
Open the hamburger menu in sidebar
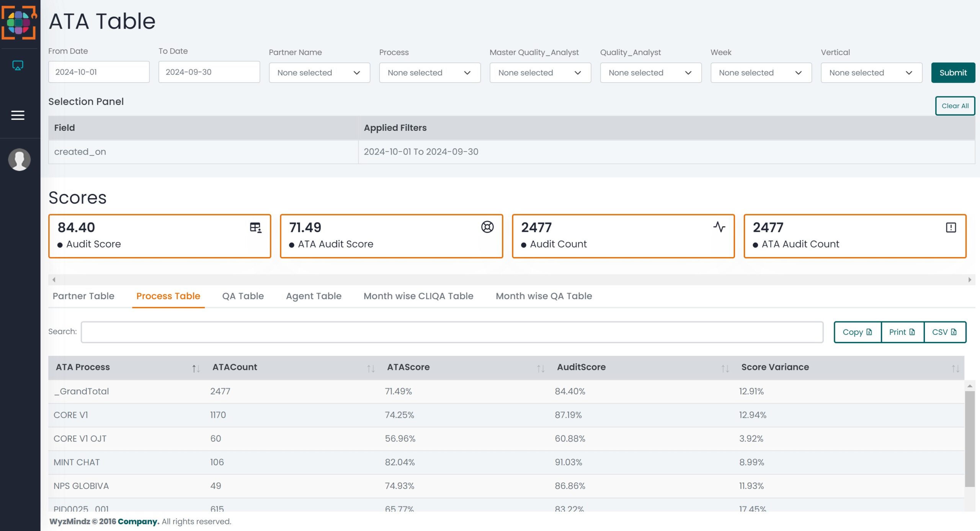pos(18,115)
